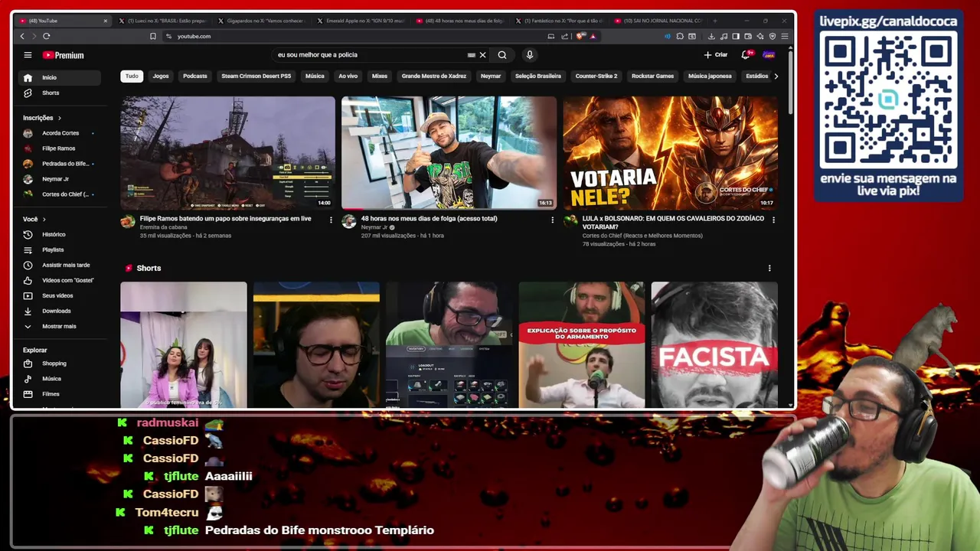
Task: Open options menu for 48 horas video
Action: tap(552, 220)
